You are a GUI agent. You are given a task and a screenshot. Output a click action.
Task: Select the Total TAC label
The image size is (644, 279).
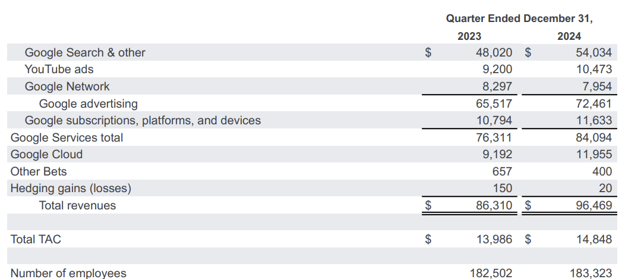tap(36, 239)
